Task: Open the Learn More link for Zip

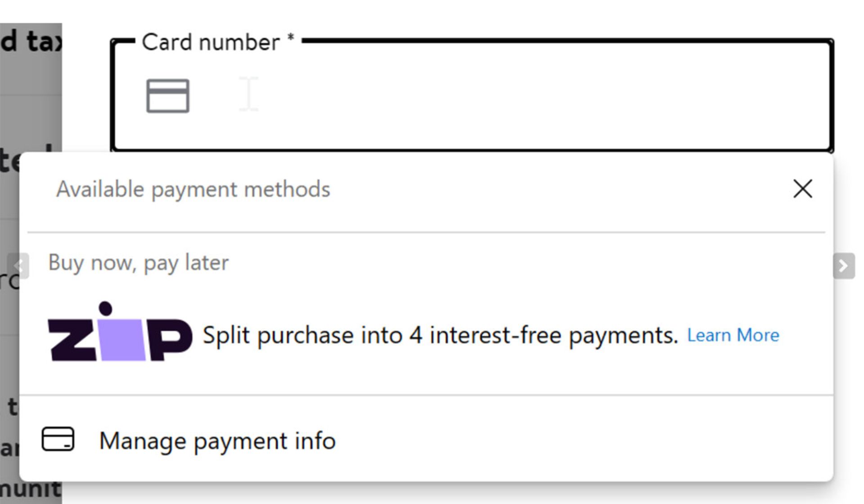Action: (x=733, y=335)
